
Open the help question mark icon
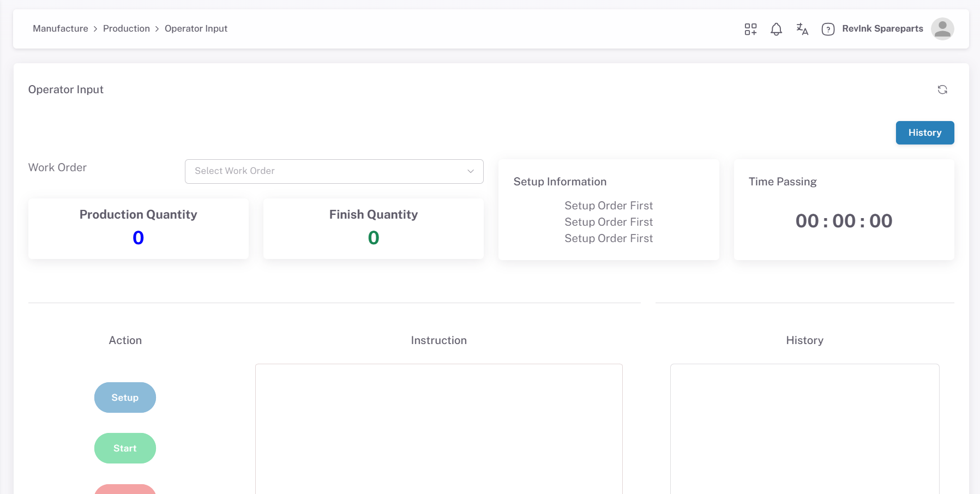(x=828, y=29)
